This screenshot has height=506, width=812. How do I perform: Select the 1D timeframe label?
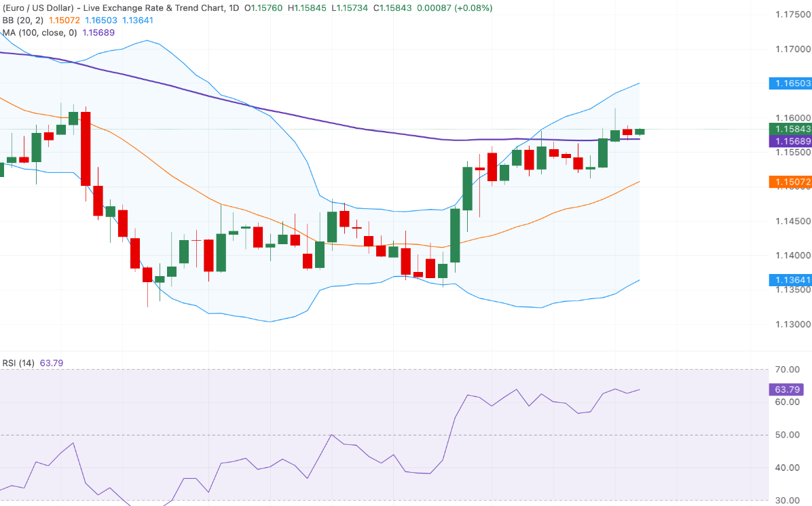tap(234, 8)
